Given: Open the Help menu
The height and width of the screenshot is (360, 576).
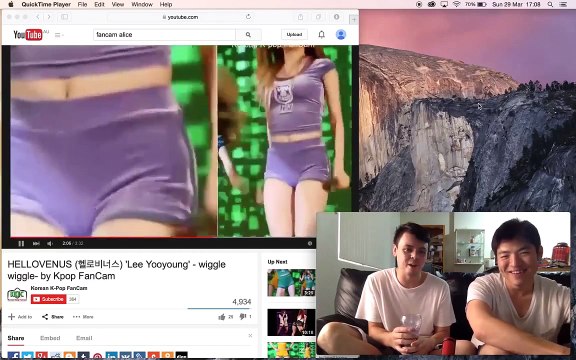Looking at the screenshot, I should coord(166,4).
